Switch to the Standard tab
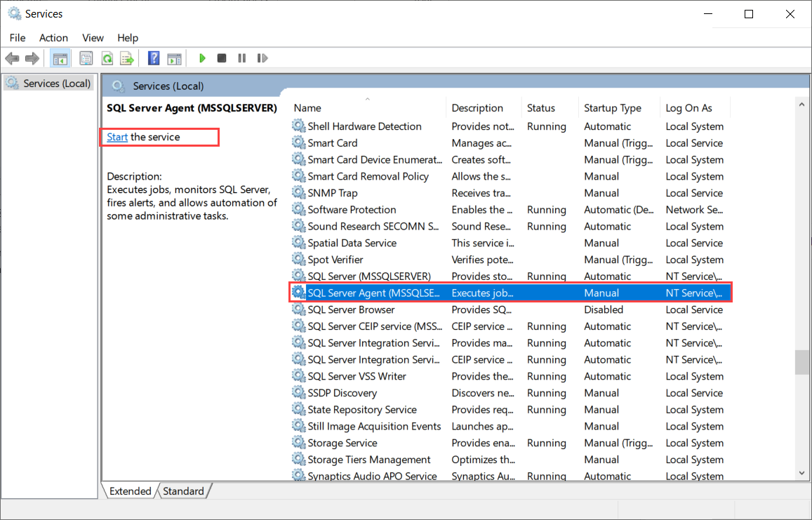Screen dimensions: 812x520 pyautogui.click(x=182, y=491)
